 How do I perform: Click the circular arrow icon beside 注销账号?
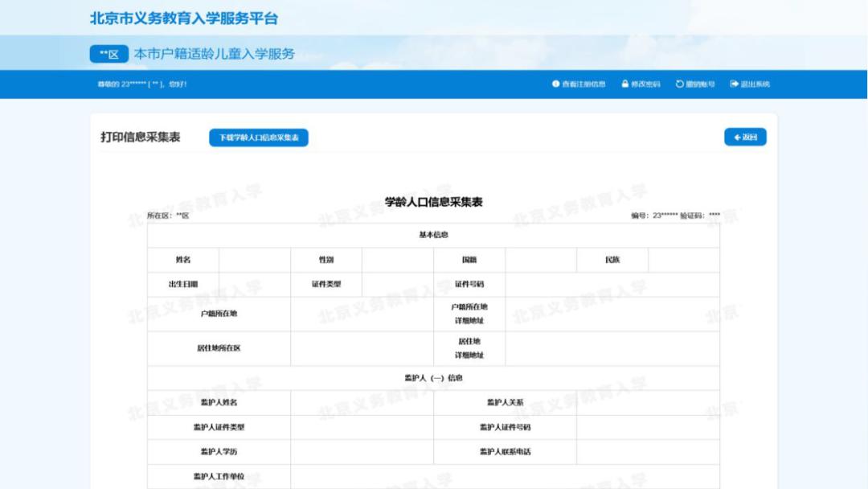(x=678, y=83)
